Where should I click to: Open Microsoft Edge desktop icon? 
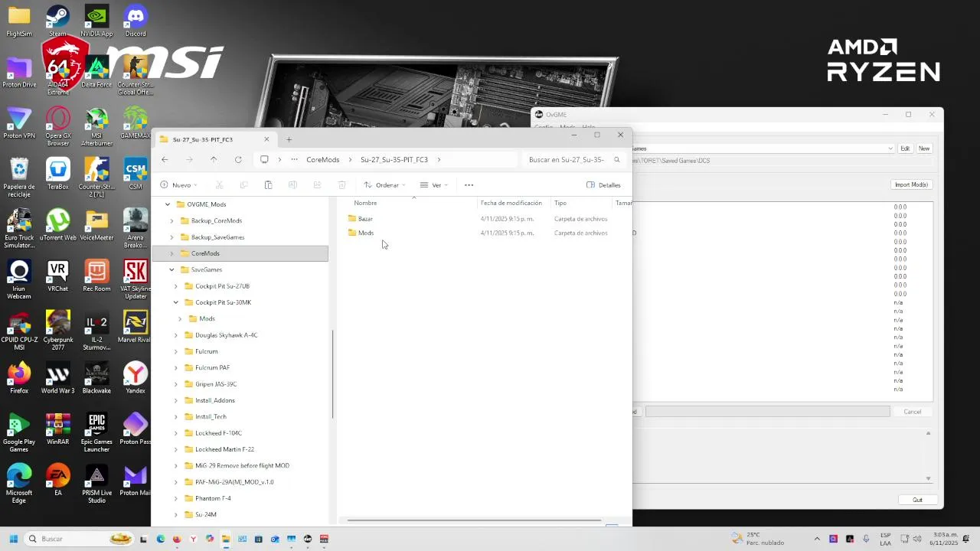(x=19, y=484)
